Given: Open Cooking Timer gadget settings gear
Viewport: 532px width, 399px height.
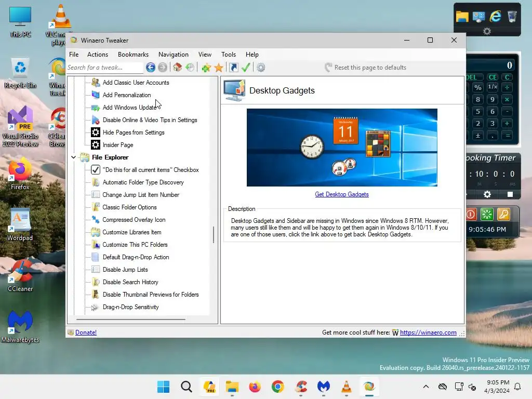Looking at the screenshot, I should [487, 194].
